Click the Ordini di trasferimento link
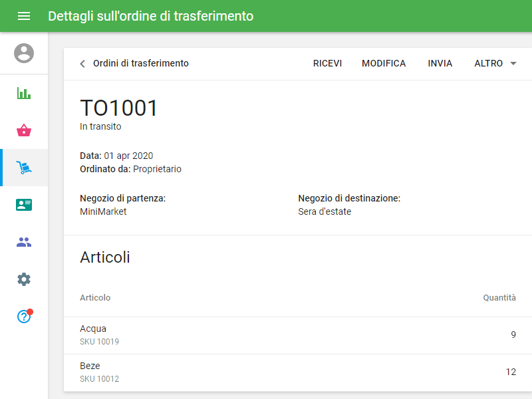The width and height of the screenshot is (532, 399). [x=141, y=63]
